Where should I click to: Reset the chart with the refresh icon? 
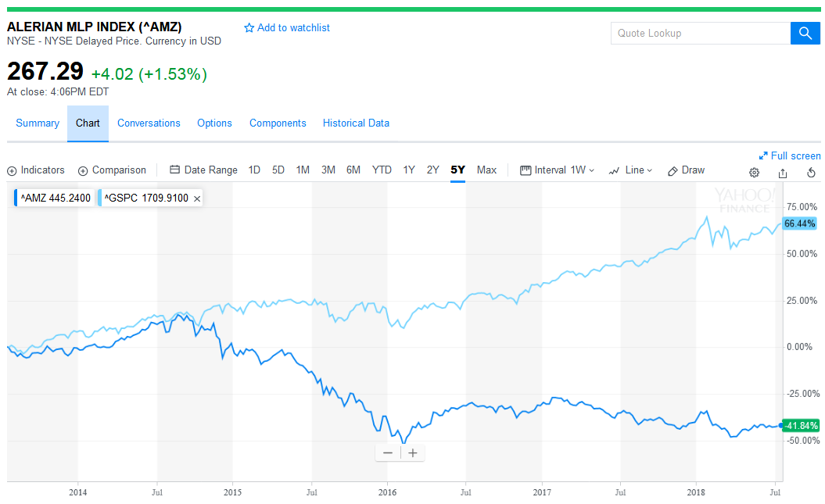coord(811,172)
